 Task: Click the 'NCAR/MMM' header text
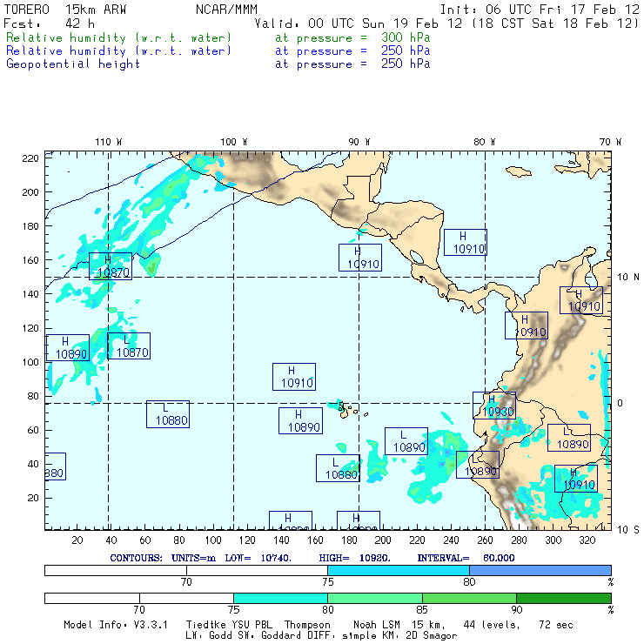(x=226, y=10)
